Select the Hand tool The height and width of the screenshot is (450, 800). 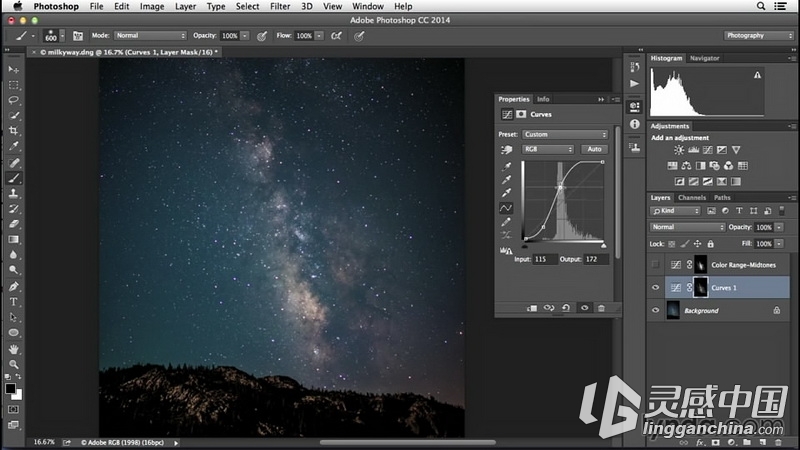pyautogui.click(x=14, y=349)
